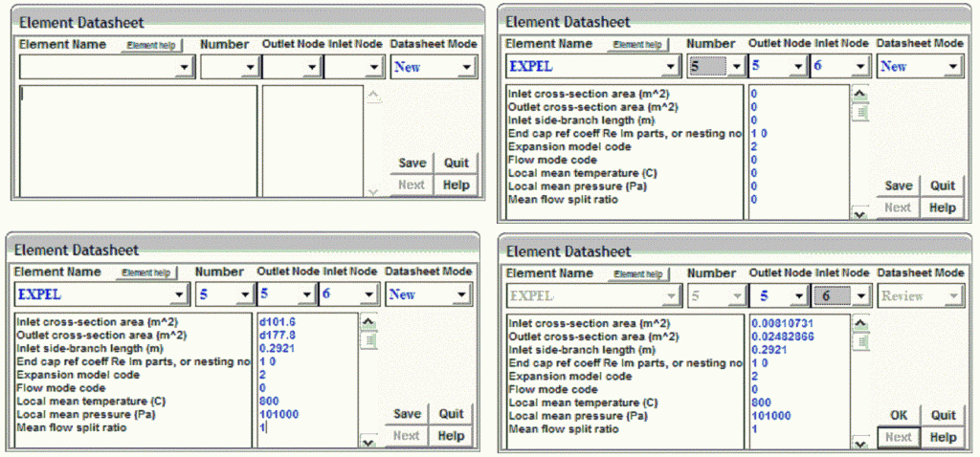The width and height of the screenshot is (980, 457).
Task: Open highlighted Number dropdown in top-right panel
Action: click(735, 66)
